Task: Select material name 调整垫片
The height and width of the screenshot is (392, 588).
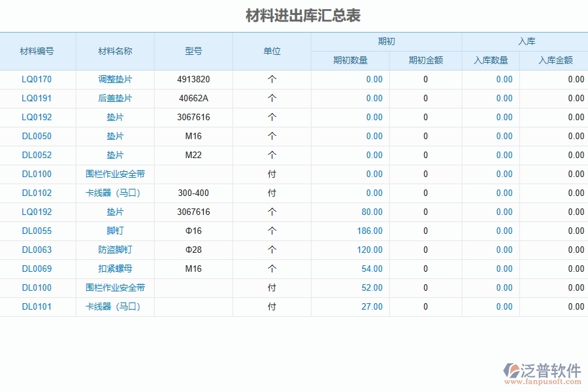Action: pyautogui.click(x=115, y=79)
